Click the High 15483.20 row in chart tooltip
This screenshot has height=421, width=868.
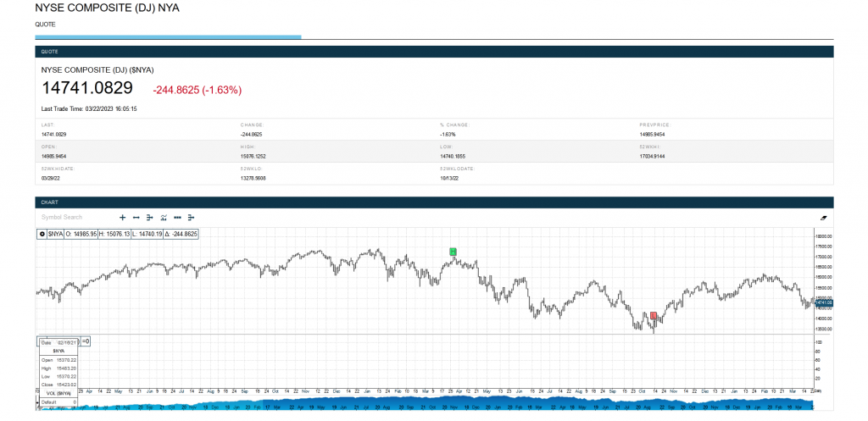(58, 368)
